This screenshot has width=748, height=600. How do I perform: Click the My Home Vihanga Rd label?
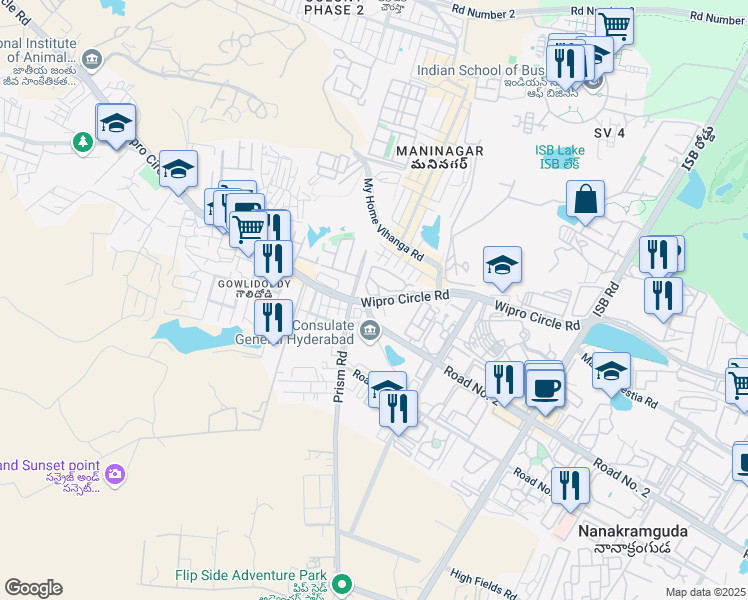393,220
